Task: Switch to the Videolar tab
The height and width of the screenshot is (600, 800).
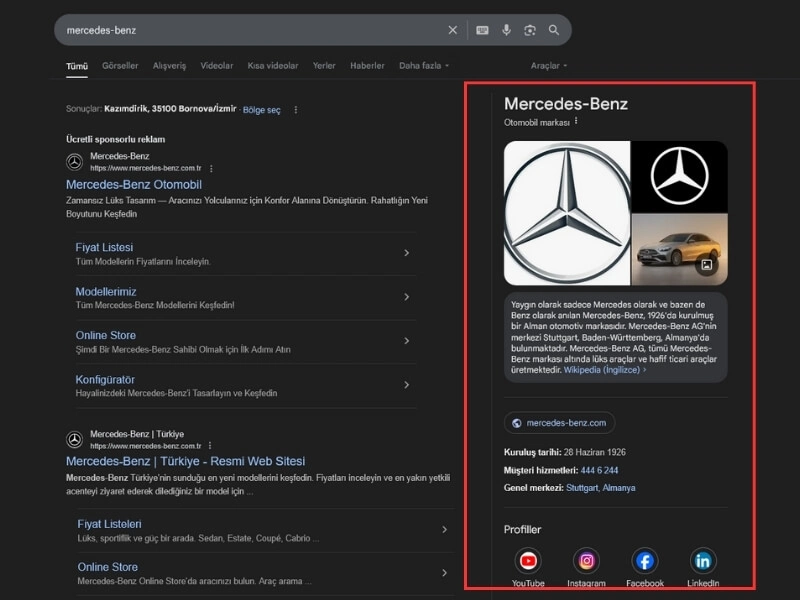Action: [216, 66]
